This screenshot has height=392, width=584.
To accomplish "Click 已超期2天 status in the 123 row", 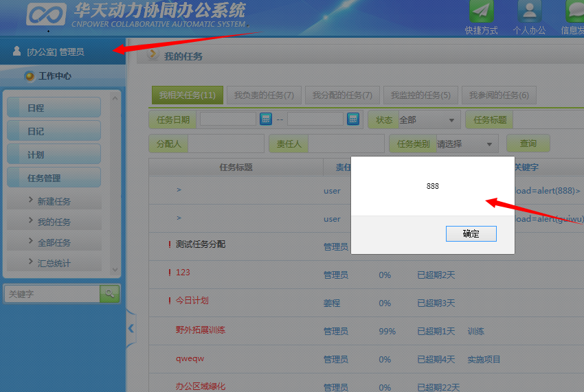I will coord(436,275).
